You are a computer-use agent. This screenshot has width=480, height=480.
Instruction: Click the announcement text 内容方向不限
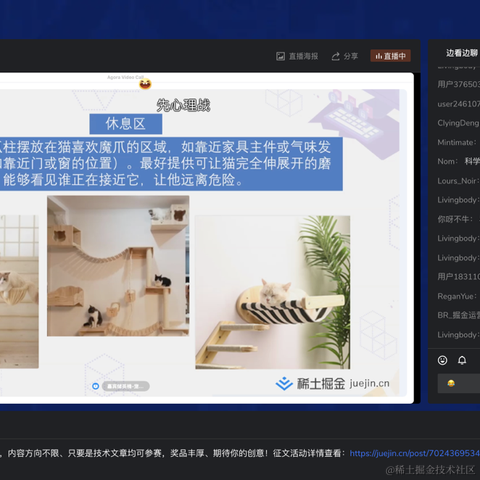pyautogui.click(x=33, y=453)
